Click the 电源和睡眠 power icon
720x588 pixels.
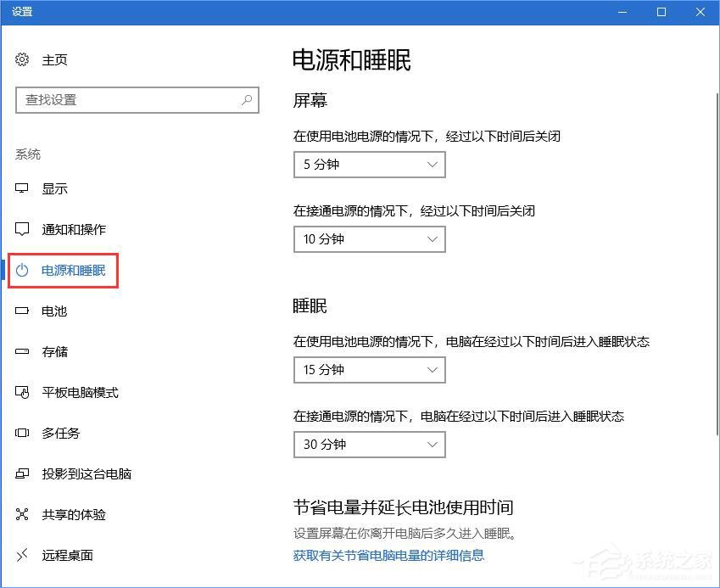21,270
